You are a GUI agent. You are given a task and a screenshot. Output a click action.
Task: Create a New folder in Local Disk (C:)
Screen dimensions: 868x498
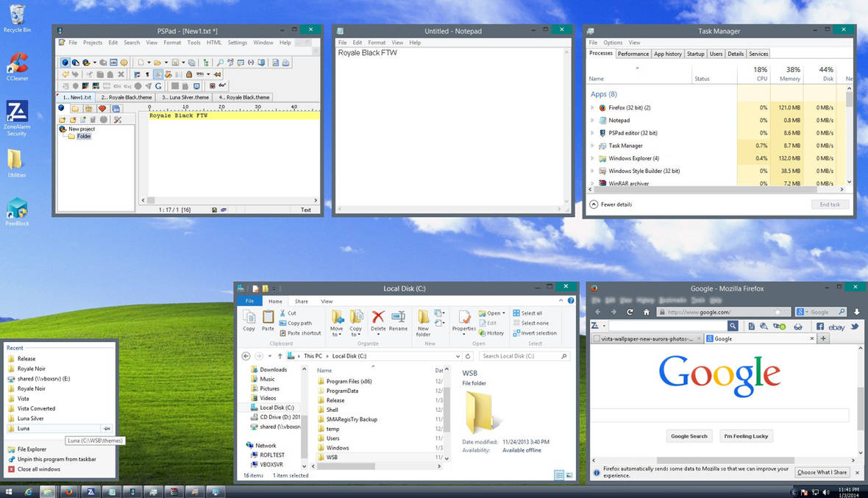pos(424,324)
